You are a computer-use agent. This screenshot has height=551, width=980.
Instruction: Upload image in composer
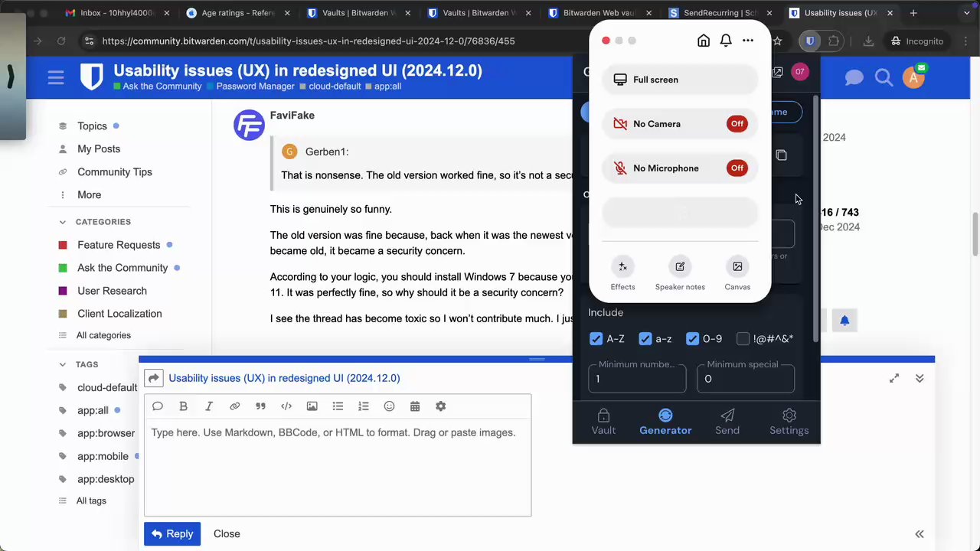(x=312, y=406)
